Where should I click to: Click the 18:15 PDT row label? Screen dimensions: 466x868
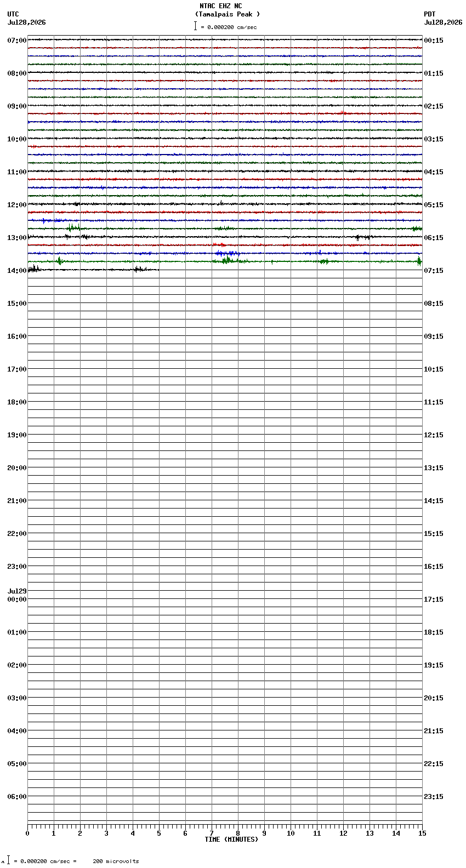(x=434, y=632)
